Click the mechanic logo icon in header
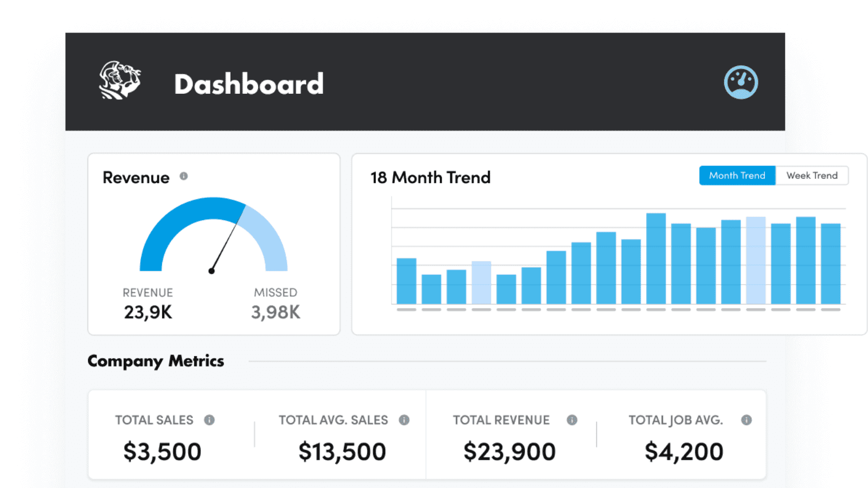This screenshot has height=488, width=868. pos(120,80)
